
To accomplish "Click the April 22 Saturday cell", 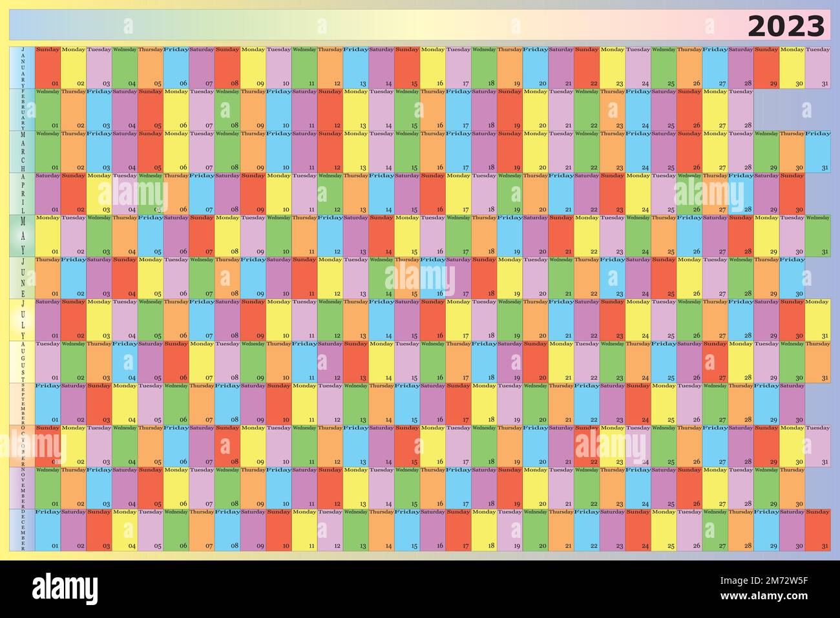I will tap(587, 193).
